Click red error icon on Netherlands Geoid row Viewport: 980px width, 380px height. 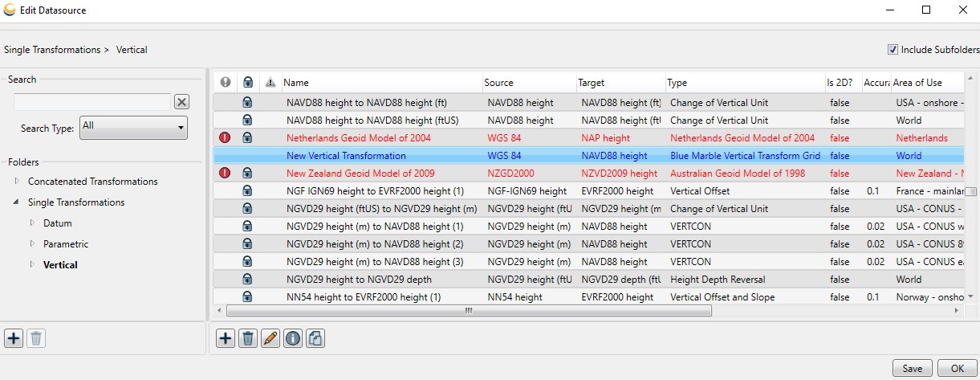tap(226, 138)
